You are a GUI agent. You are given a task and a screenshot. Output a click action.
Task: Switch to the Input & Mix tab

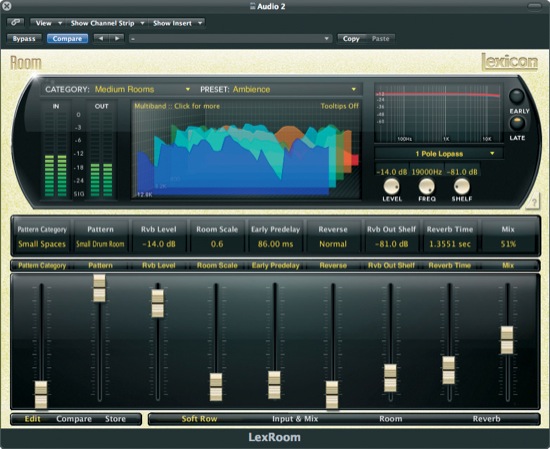point(295,419)
